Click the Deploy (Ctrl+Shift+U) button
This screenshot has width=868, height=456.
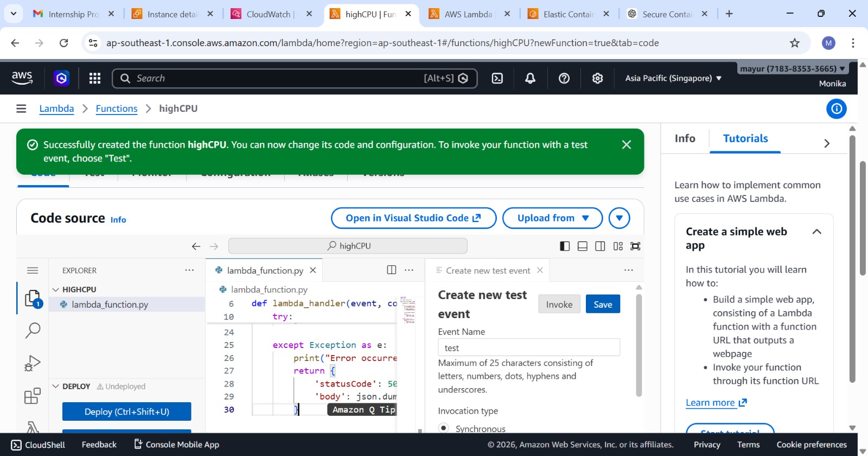click(x=126, y=411)
